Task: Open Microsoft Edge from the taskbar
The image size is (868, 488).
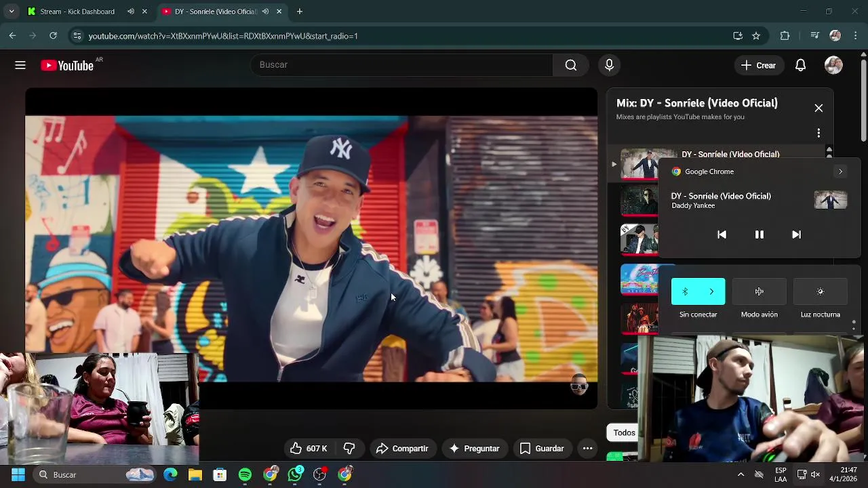Action: coord(170,474)
